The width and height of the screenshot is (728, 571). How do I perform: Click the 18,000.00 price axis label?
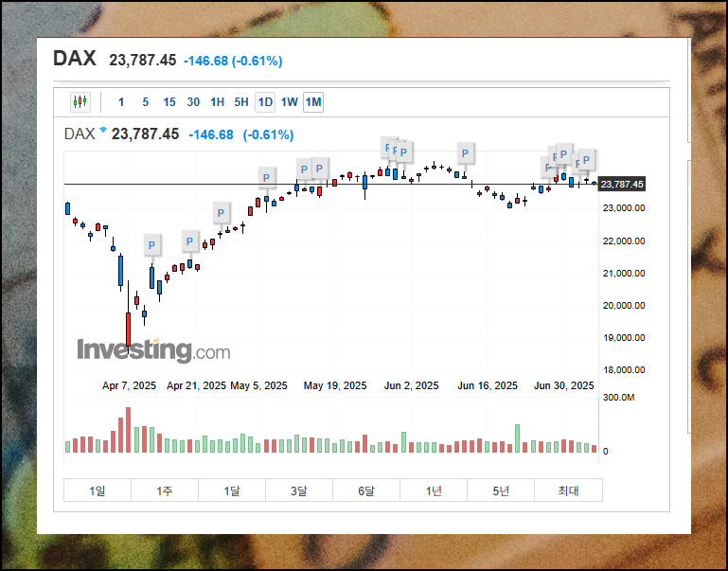[624, 370]
